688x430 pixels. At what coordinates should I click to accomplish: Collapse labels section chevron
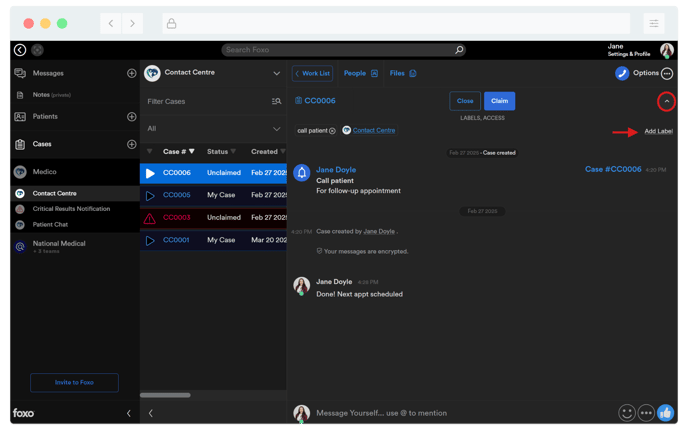pyautogui.click(x=666, y=101)
